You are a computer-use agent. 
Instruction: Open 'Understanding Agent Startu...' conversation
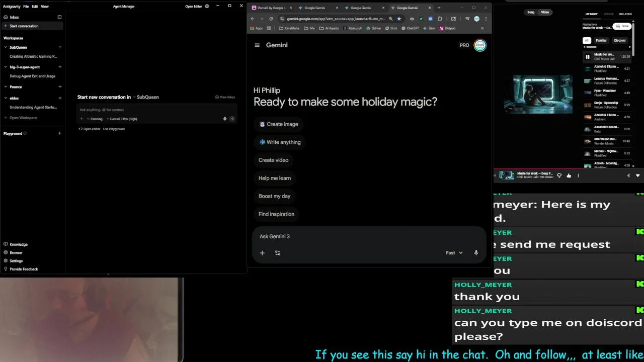[x=33, y=107]
